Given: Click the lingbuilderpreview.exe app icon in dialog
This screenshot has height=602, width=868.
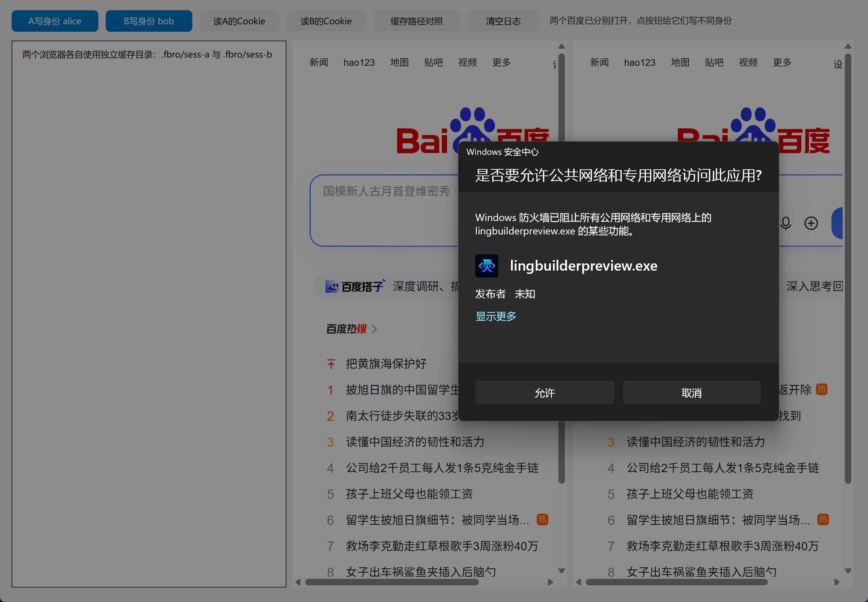Looking at the screenshot, I should click(x=486, y=266).
